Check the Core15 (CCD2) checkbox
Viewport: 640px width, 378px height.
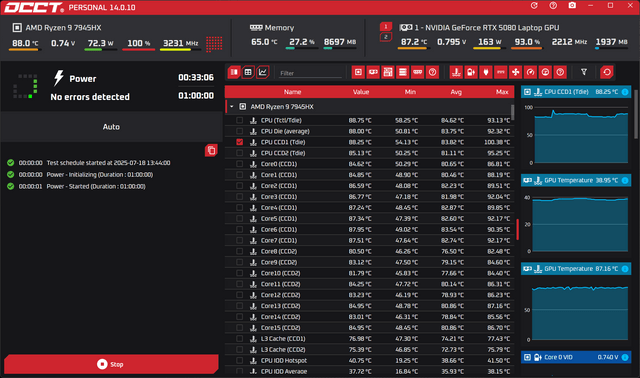click(x=240, y=327)
